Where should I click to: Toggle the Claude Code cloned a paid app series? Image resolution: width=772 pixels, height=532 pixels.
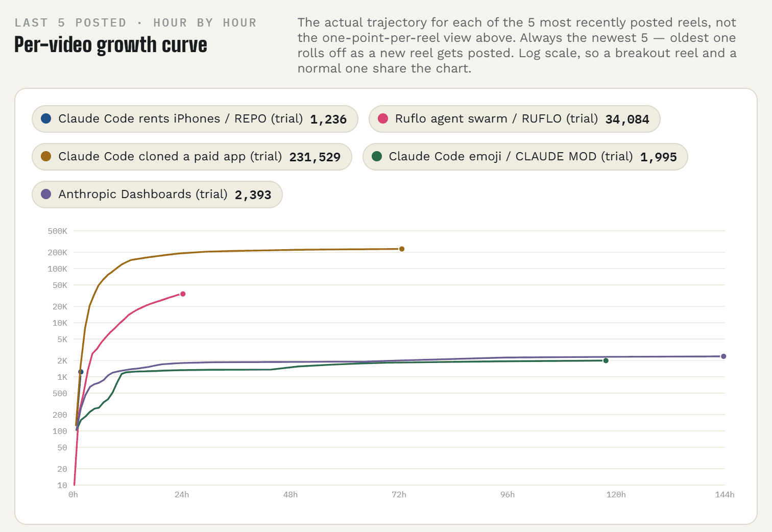click(191, 157)
